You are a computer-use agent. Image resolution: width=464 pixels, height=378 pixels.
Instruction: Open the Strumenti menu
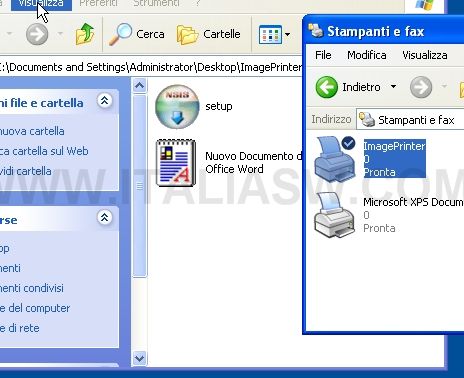click(156, 4)
